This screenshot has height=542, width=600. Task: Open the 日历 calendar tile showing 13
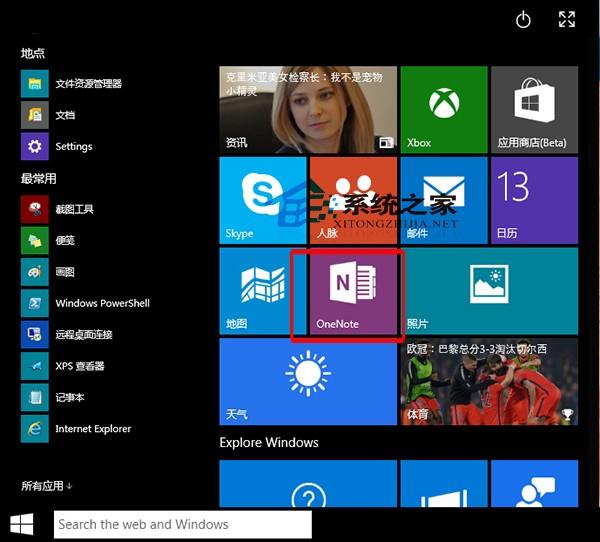[534, 200]
